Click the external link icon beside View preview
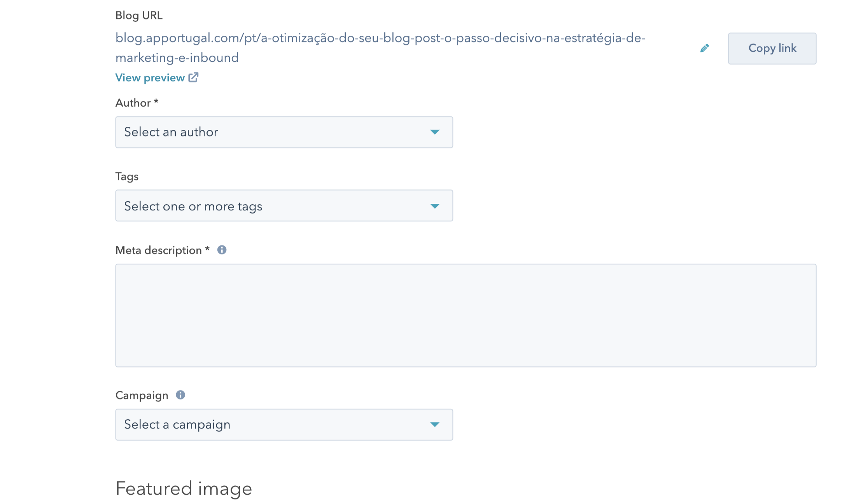The height and width of the screenshot is (504, 863). (x=193, y=77)
